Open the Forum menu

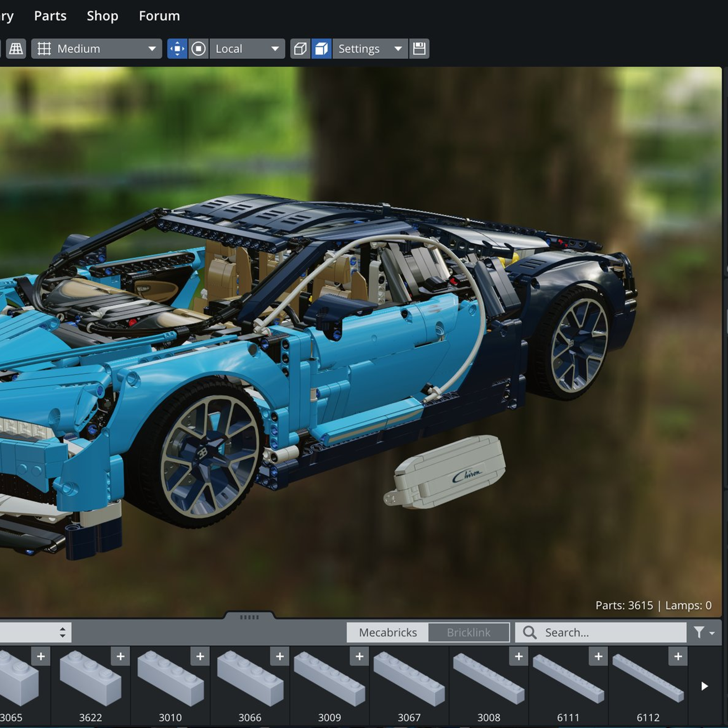[x=159, y=16]
